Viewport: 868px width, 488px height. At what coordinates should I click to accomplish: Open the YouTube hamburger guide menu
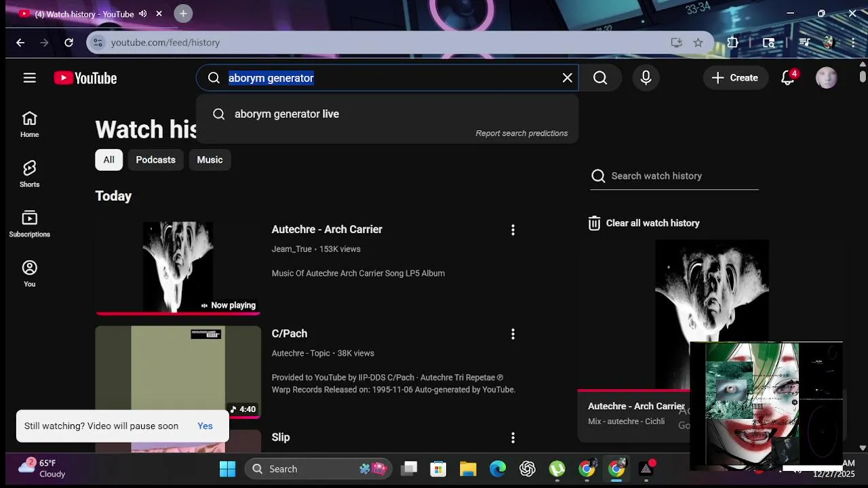coord(29,78)
